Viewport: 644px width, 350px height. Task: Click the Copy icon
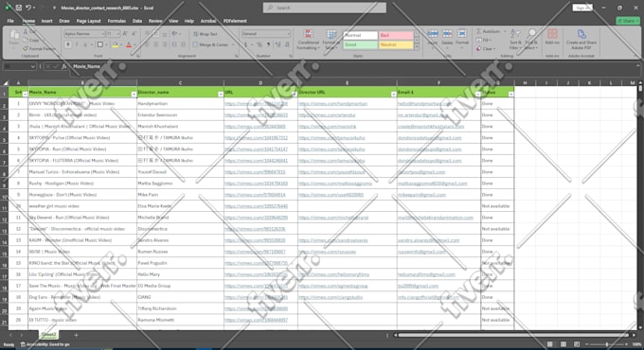26,41
